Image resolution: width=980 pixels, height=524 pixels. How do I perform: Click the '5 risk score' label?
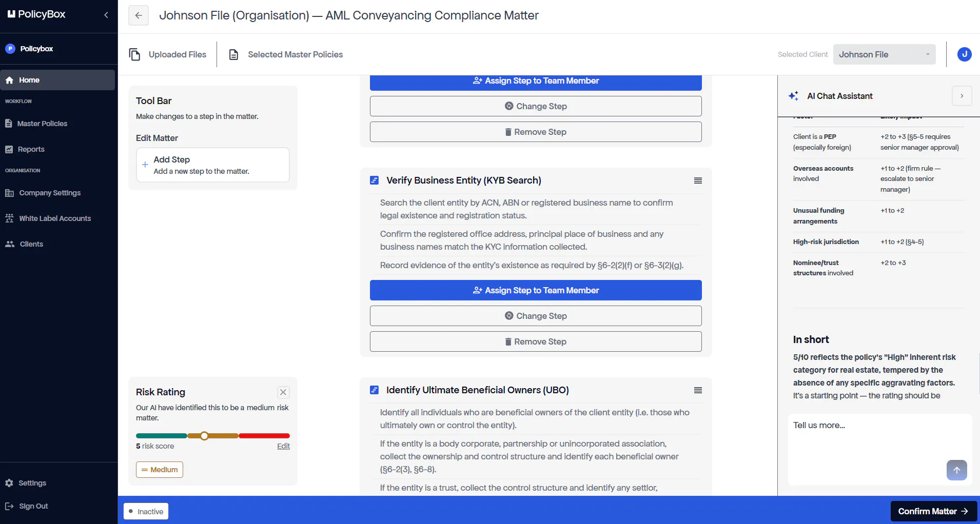155,446
